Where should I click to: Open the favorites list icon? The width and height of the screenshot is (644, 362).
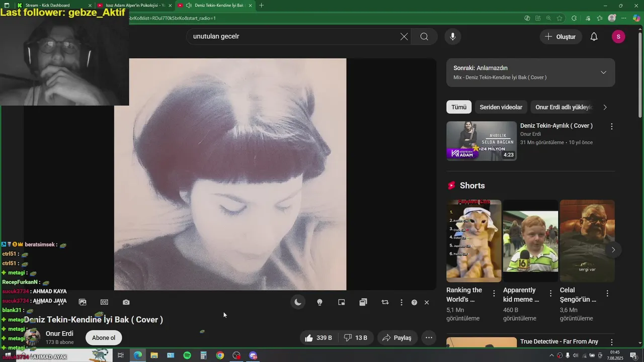(x=599, y=18)
